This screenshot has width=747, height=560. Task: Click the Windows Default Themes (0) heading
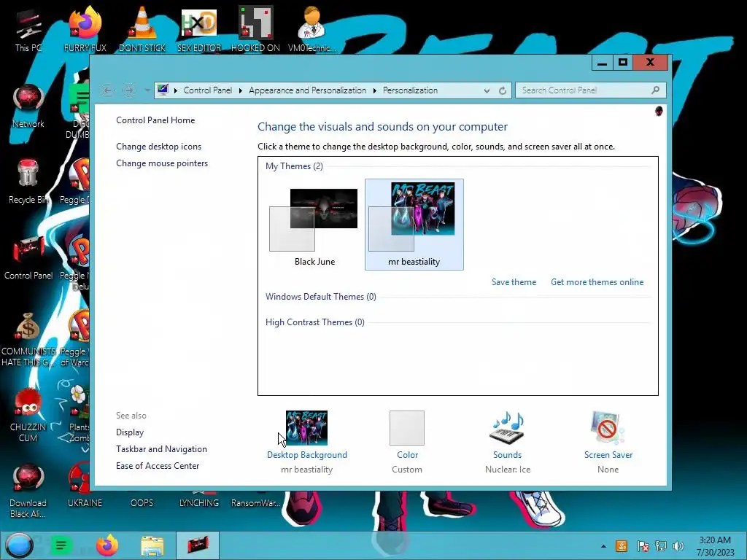(x=321, y=297)
